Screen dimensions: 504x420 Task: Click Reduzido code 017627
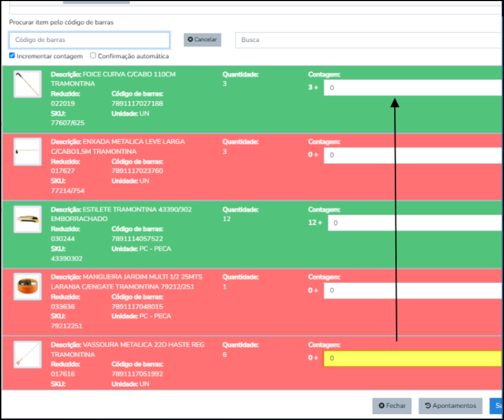pos(63,171)
